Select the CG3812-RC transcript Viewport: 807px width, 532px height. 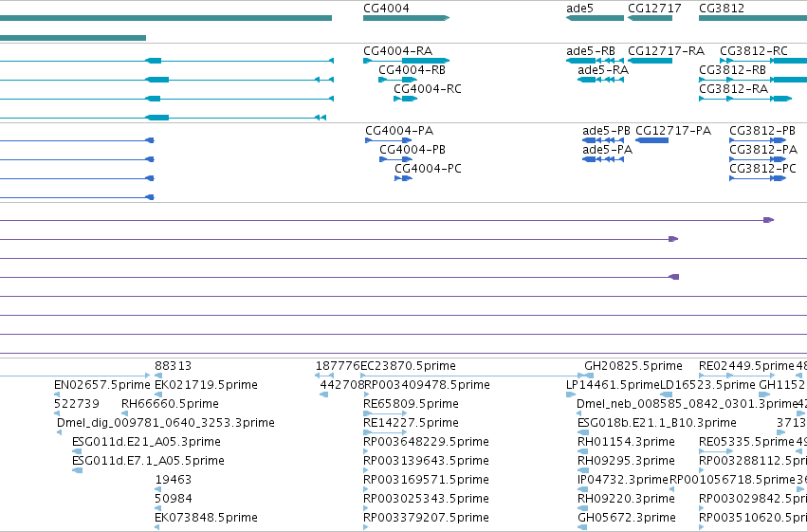[763, 61]
